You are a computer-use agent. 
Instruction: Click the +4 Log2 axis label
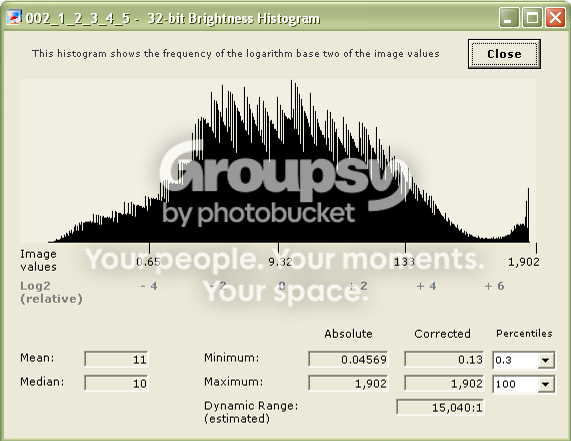[x=426, y=286]
